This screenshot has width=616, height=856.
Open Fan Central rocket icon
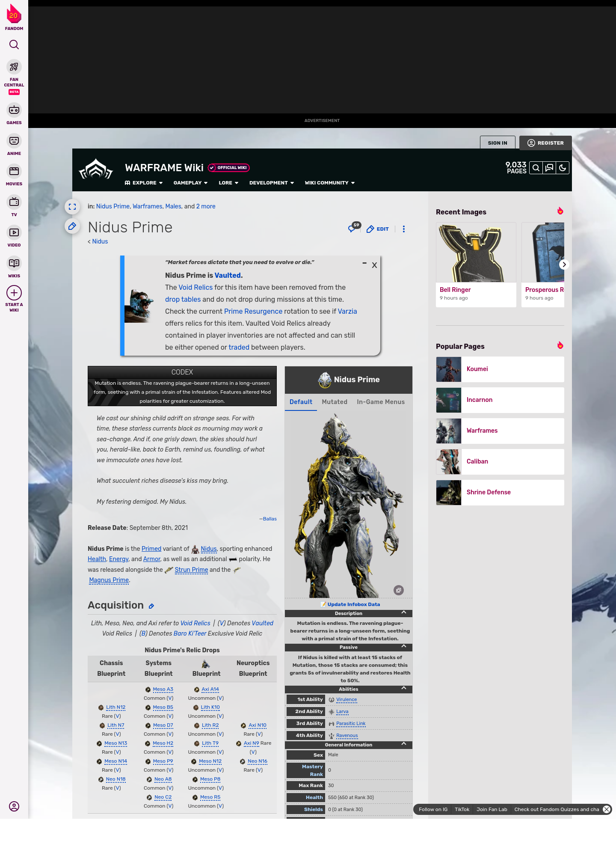point(14,67)
